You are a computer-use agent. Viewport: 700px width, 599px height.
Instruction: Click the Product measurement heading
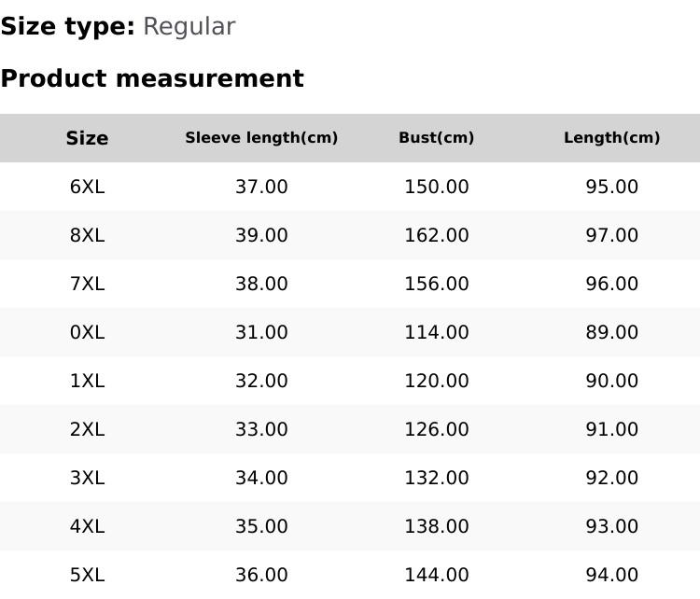click(152, 78)
